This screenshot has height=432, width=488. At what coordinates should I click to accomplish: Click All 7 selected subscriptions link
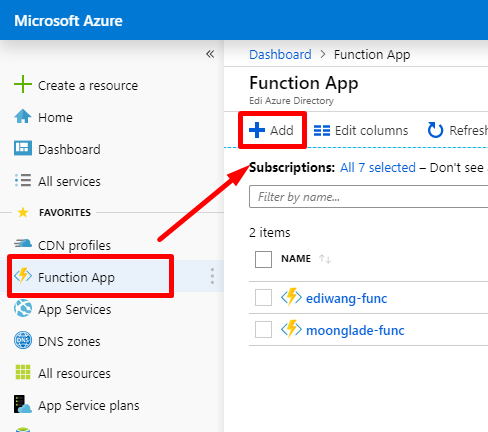[378, 167]
